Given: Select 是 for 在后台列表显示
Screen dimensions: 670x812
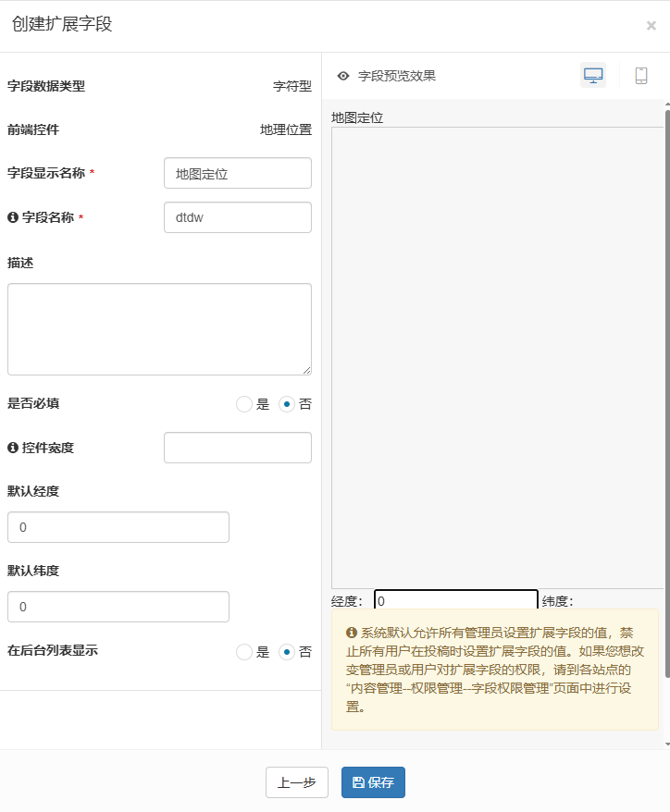Looking at the screenshot, I should coord(244,652).
